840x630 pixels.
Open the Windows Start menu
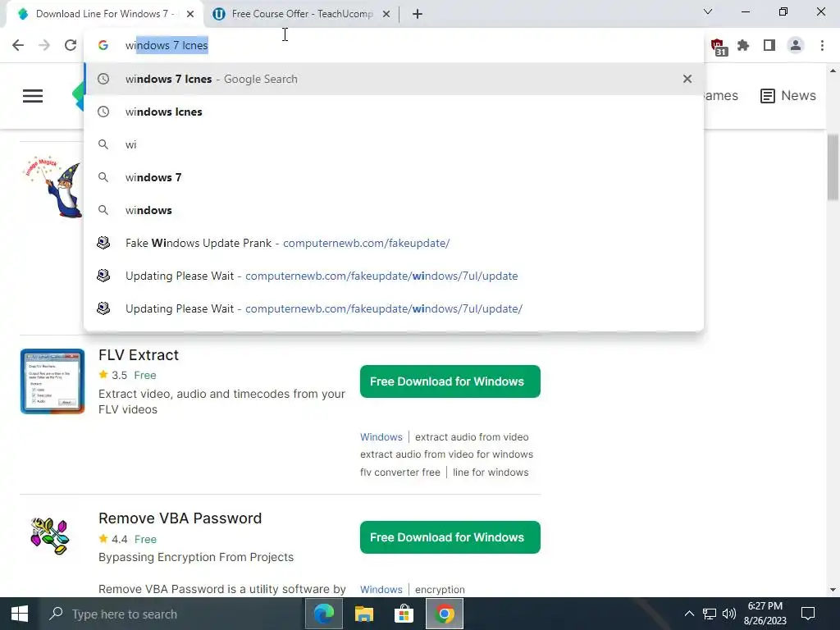pyautogui.click(x=20, y=614)
